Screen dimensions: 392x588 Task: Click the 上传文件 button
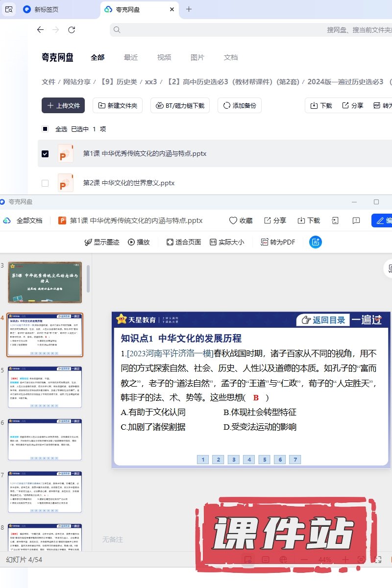pyautogui.click(x=63, y=105)
